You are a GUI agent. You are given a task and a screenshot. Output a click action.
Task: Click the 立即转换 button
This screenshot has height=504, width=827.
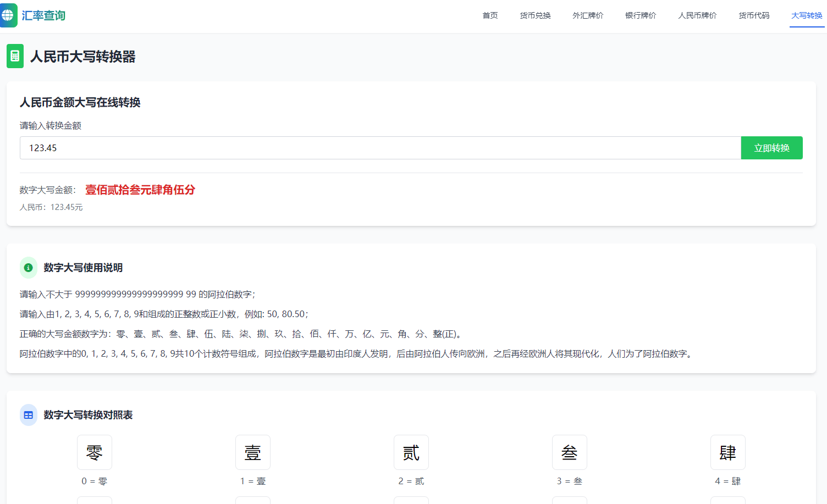772,148
